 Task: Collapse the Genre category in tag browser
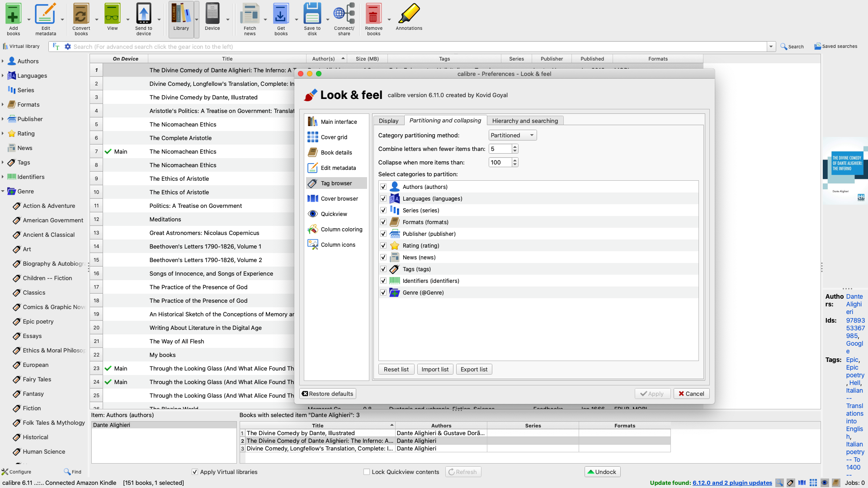tap(3, 192)
